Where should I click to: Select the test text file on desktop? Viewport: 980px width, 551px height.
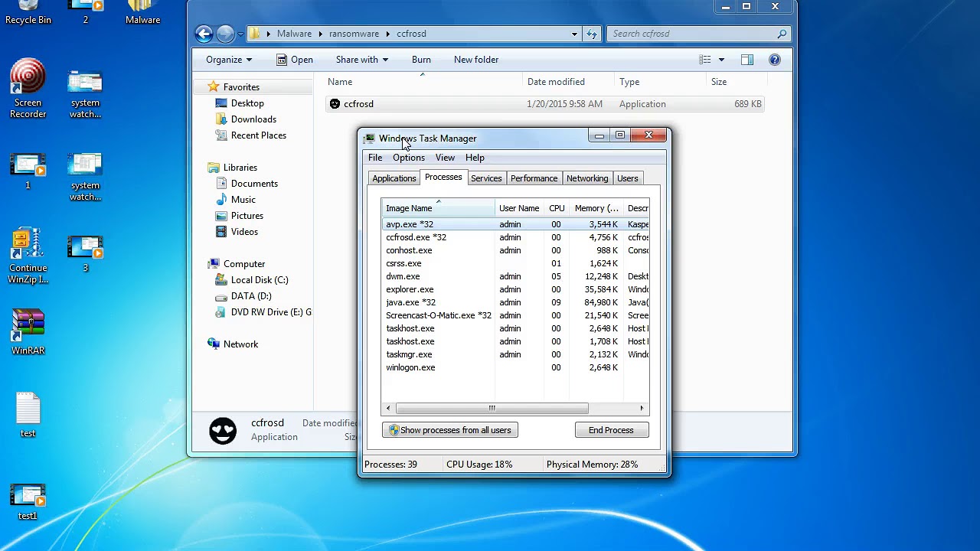28,414
